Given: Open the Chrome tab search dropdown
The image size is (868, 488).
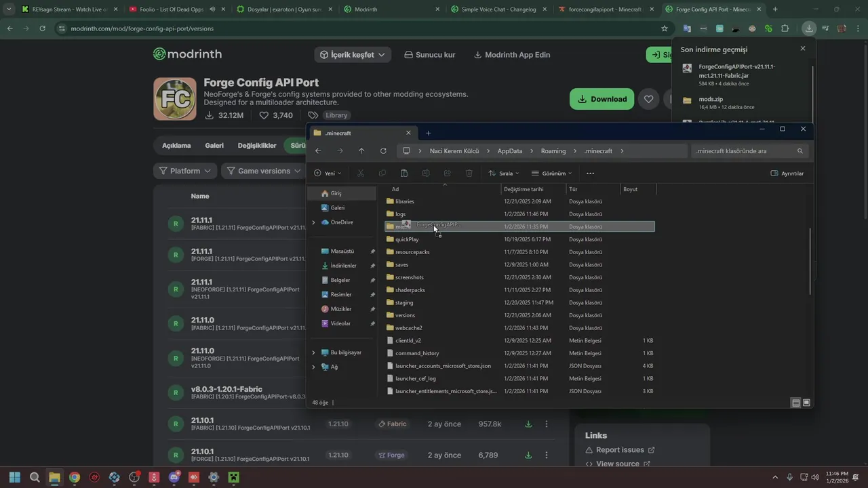Looking at the screenshot, I should coord(9,9).
